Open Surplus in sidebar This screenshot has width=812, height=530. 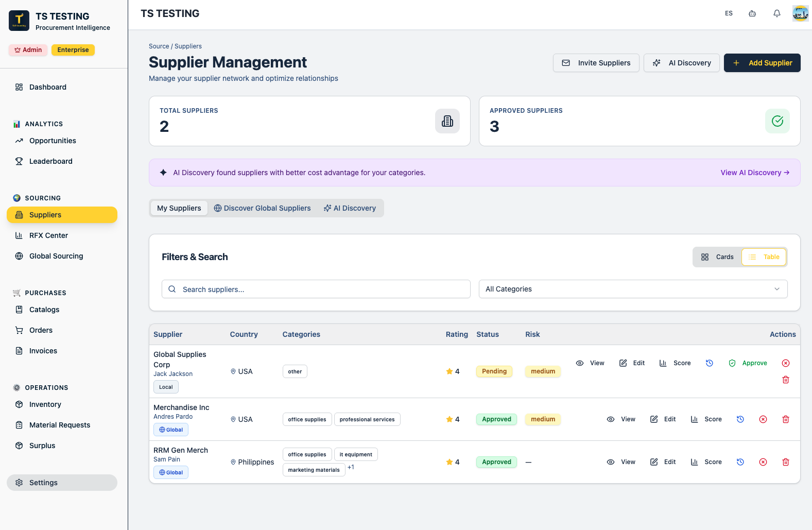[x=62, y=446]
